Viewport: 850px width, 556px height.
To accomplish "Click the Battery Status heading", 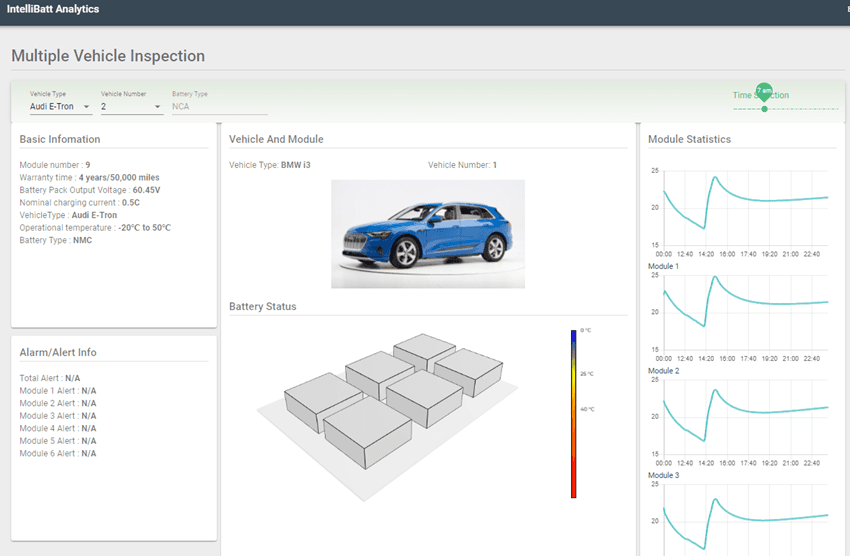I will pyautogui.click(x=262, y=306).
